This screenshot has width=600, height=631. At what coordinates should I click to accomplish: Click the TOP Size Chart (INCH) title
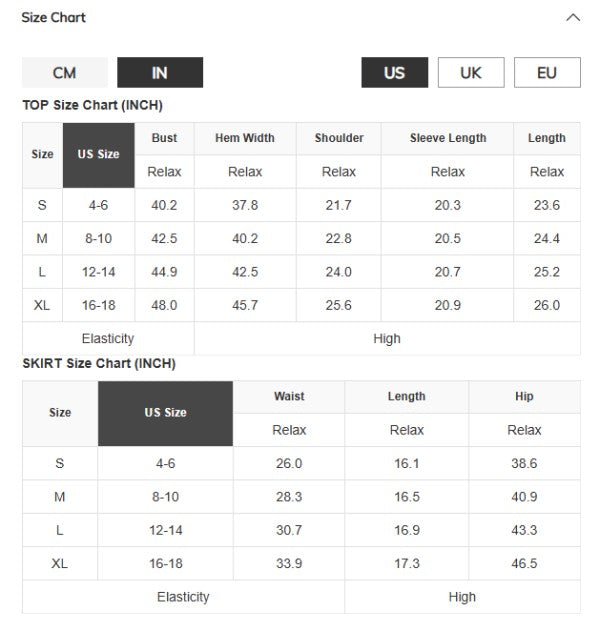pyautogui.click(x=92, y=105)
